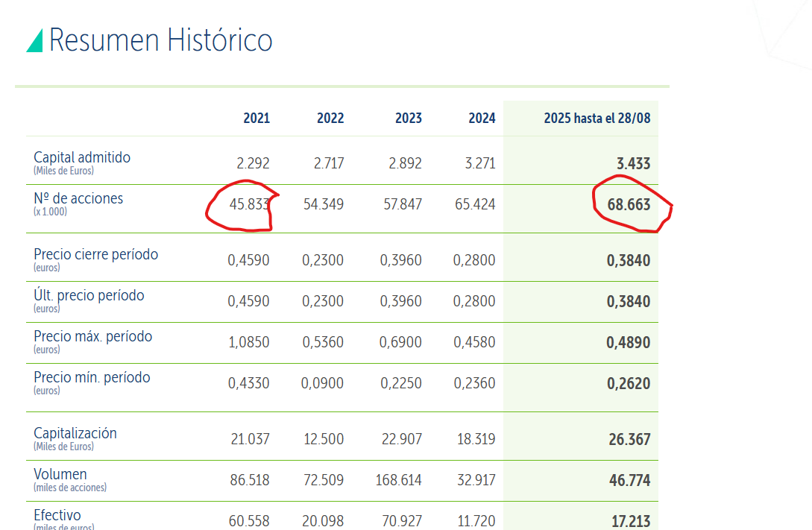The image size is (812, 530).
Task: Select Volumen value 168.614
Action: [x=399, y=479]
